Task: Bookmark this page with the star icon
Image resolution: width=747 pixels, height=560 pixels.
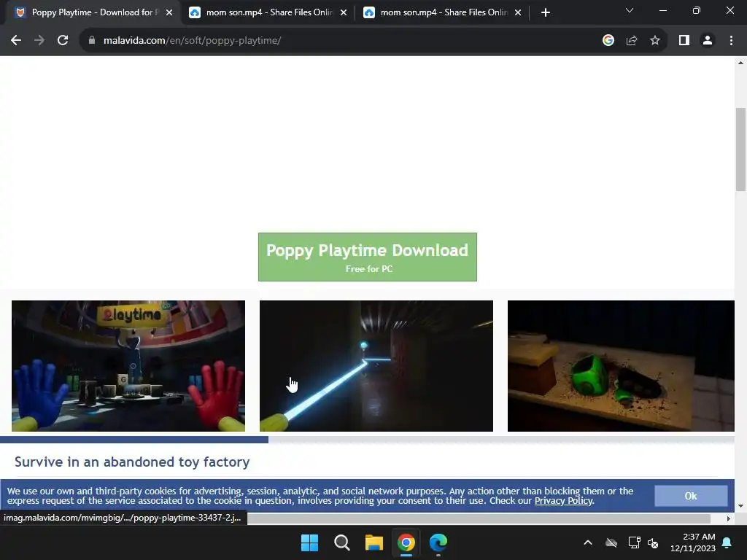Action: click(655, 41)
